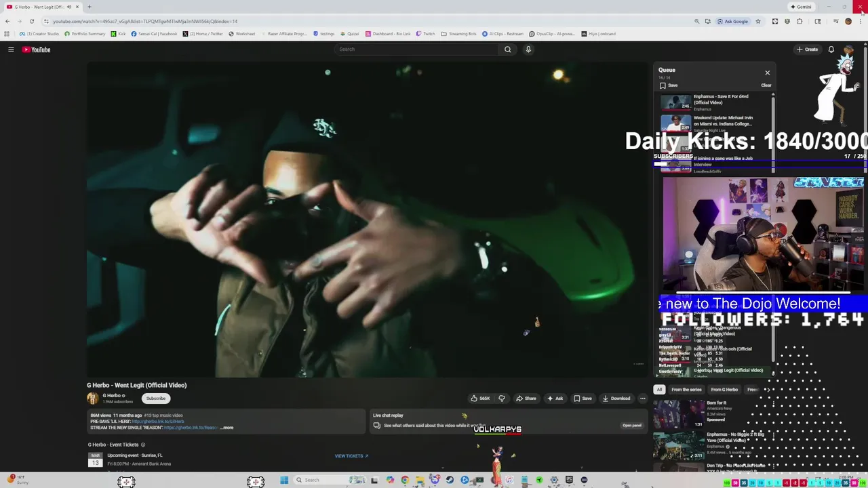Go to the YouTube home logo
868x488 pixels.
tap(36, 49)
